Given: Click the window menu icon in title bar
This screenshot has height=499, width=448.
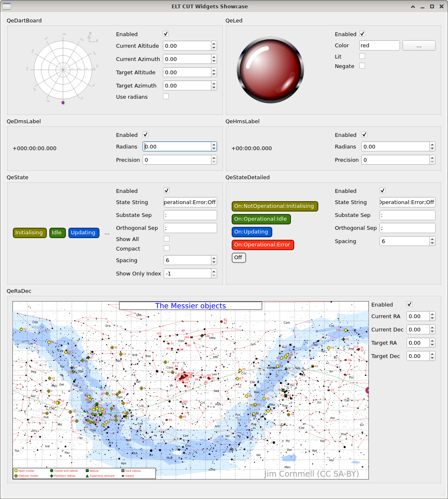Looking at the screenshot, I should (7, 6).
